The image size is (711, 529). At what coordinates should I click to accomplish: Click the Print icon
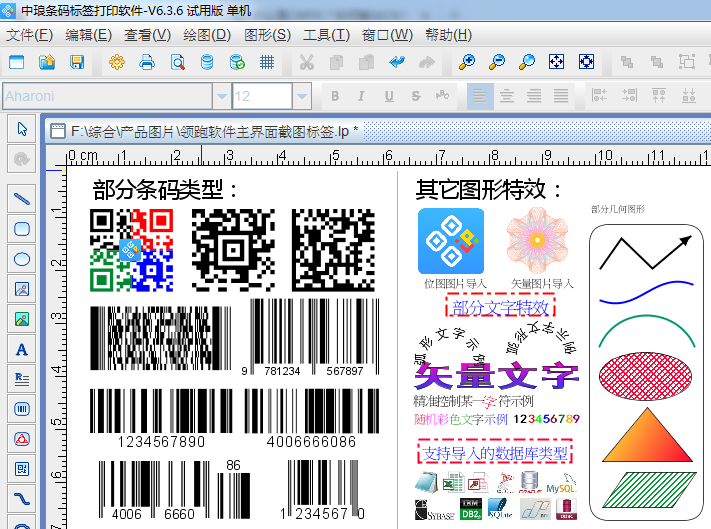pyautogui.click(x=147, y=62)
